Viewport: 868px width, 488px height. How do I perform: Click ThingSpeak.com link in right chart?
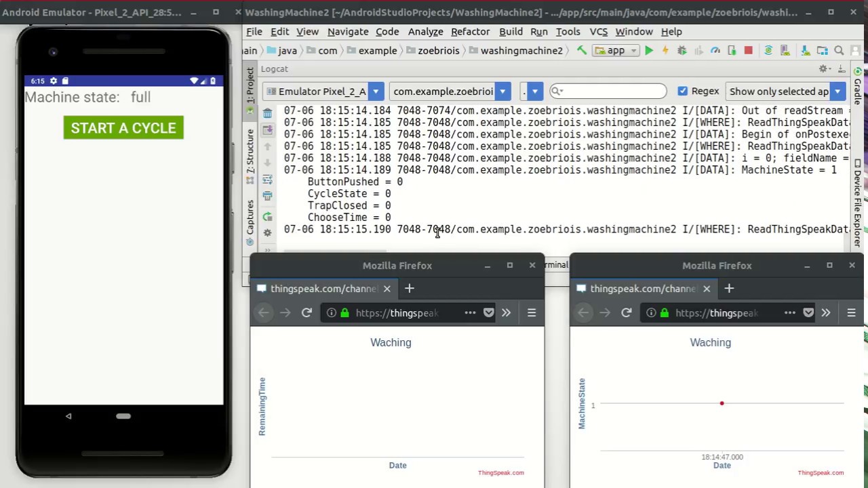pyautogui.click(x=821, y=473)
